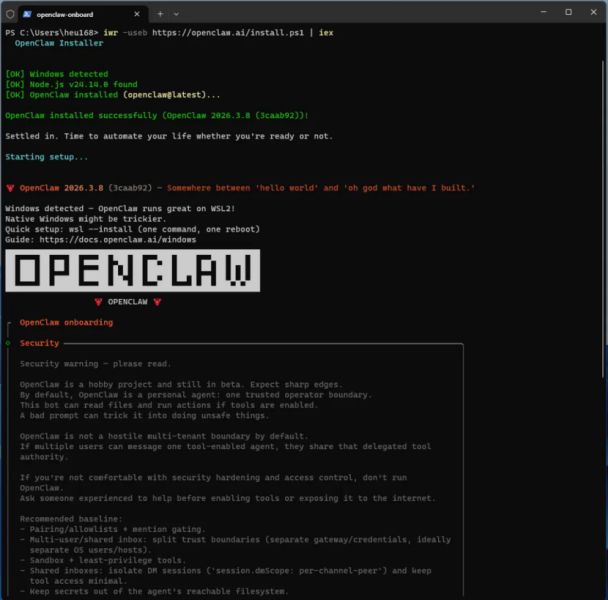Click 'OpenClaw installed successfully' line
This screenshot has width=608, height=600.
[157, 116]
